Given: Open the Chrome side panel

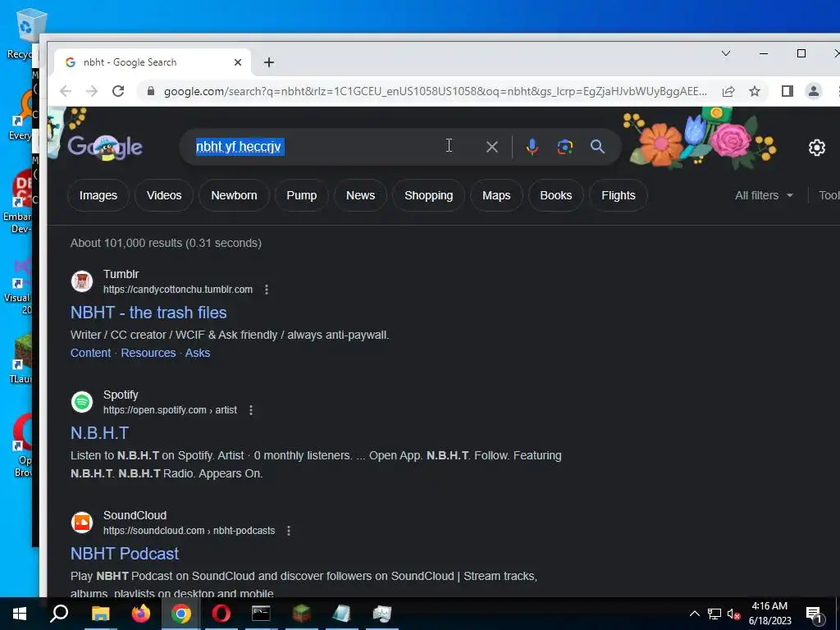Looking at the screenshot, I should 787,91.
